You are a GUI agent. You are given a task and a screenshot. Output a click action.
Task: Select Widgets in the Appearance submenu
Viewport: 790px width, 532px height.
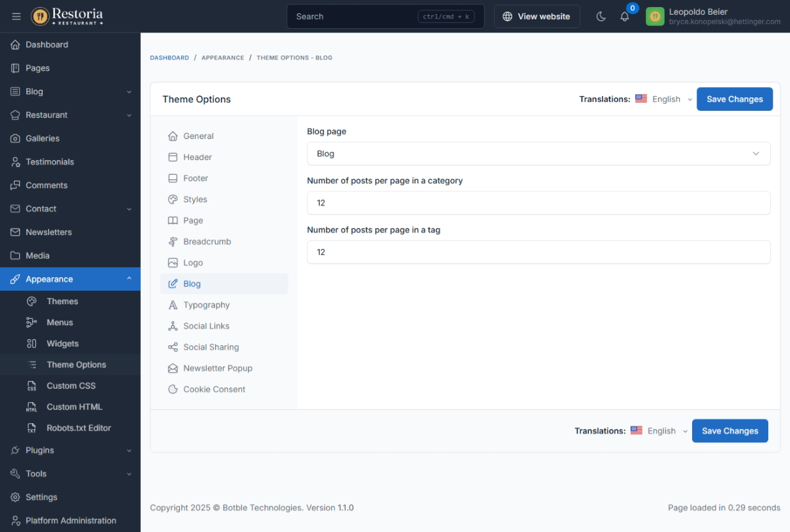[x=62, y=344]
